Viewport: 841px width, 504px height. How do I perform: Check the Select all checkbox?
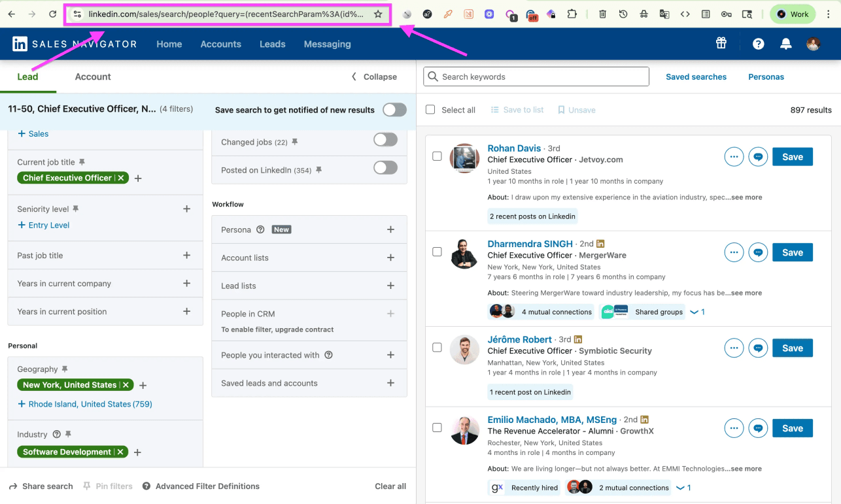coord(430,109)
